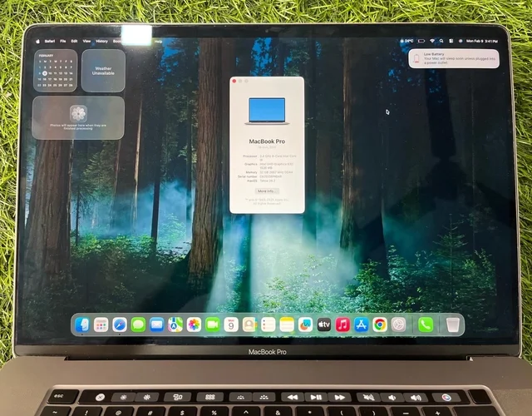Open the Edit menu

point(74,41)
